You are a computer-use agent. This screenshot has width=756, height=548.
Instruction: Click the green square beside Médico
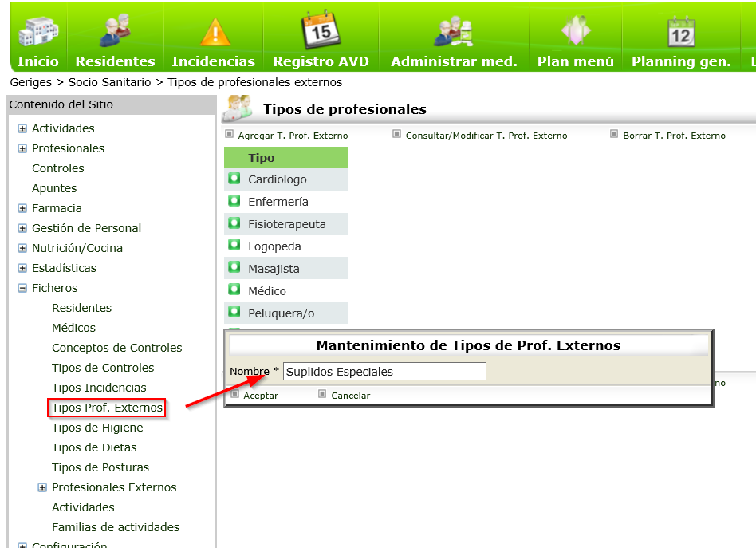click(234, 290)
